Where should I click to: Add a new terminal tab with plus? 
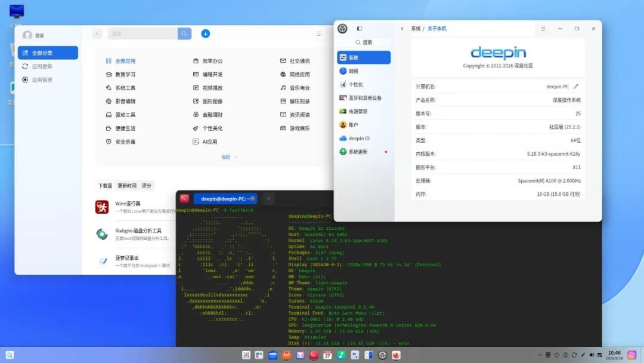[x=268, y=199]
